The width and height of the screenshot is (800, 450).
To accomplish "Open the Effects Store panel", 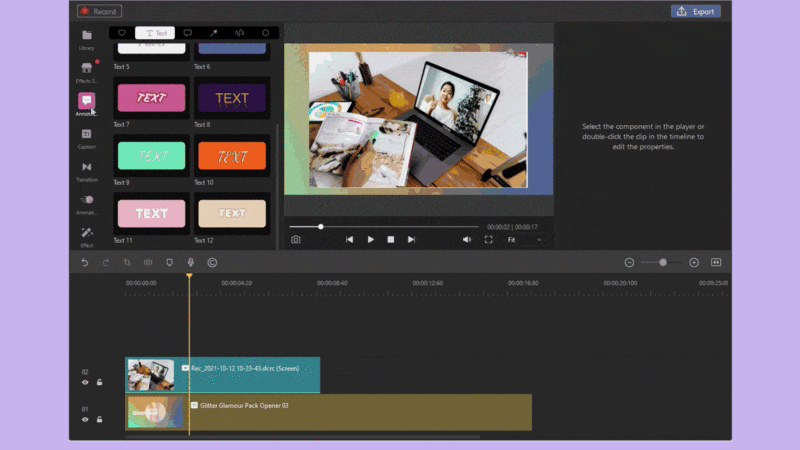I will (87, 72).
